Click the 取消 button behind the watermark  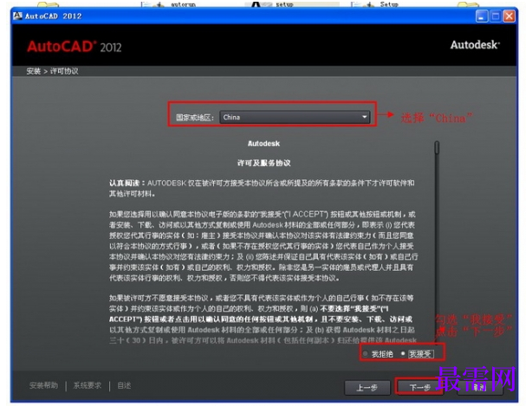[x=480, y=387]
